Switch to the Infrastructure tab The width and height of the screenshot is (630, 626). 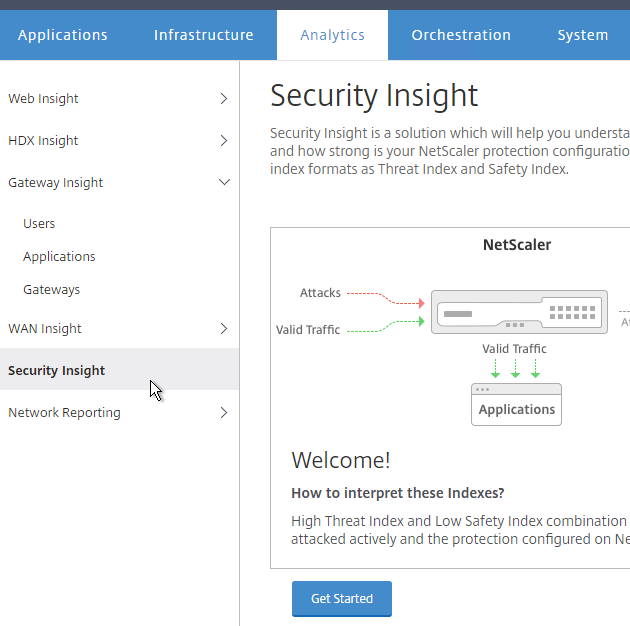pyautogui.click(x=204, y=35)
